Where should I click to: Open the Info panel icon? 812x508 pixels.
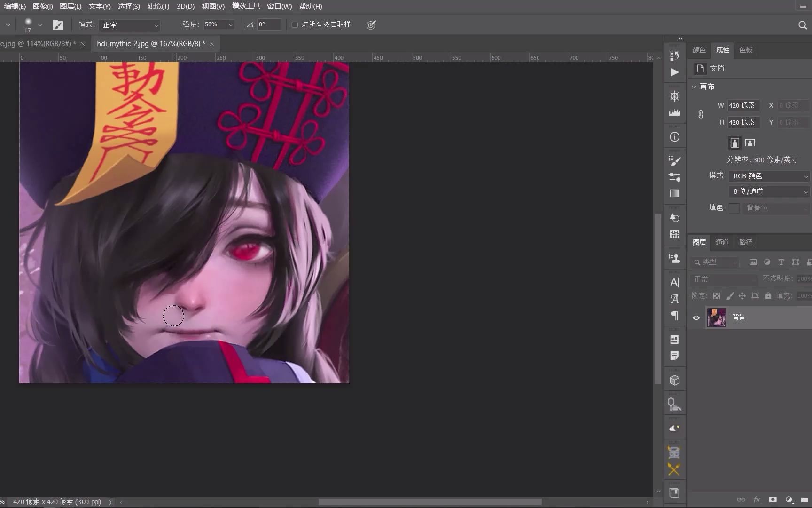(674, 137)
